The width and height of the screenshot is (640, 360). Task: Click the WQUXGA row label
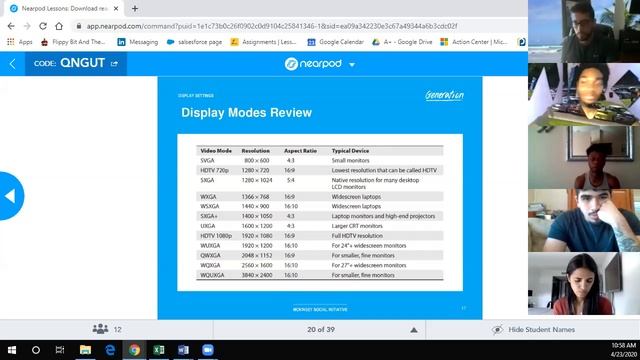pos(212,275)
